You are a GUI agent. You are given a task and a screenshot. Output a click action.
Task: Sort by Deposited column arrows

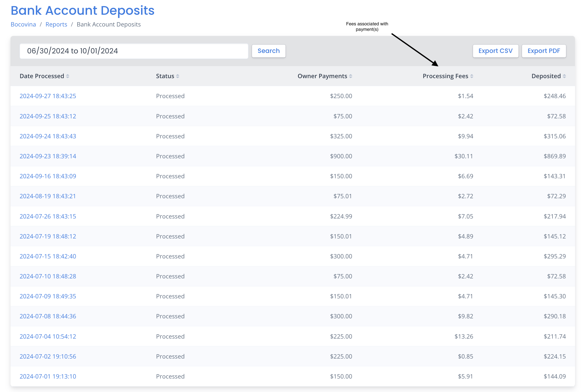[564, 76]
